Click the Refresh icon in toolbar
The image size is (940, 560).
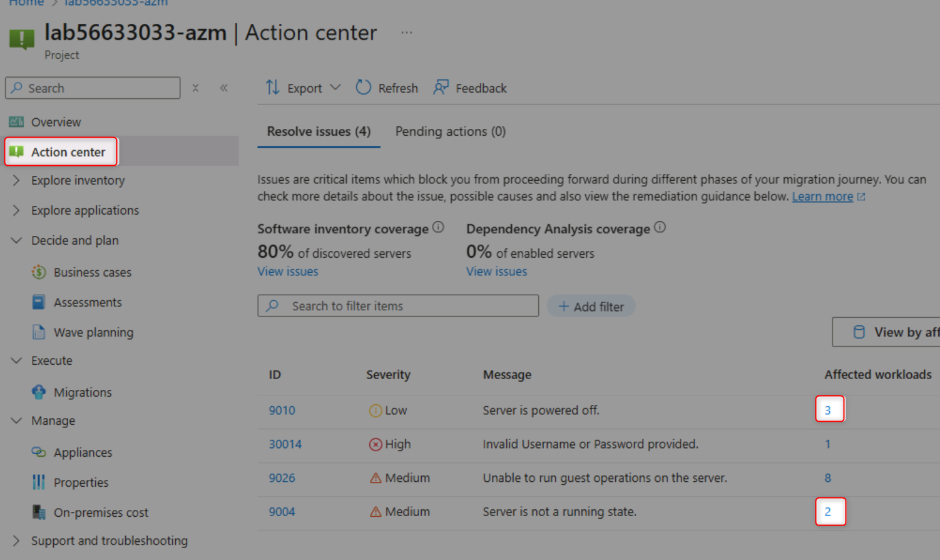(364, 88)
